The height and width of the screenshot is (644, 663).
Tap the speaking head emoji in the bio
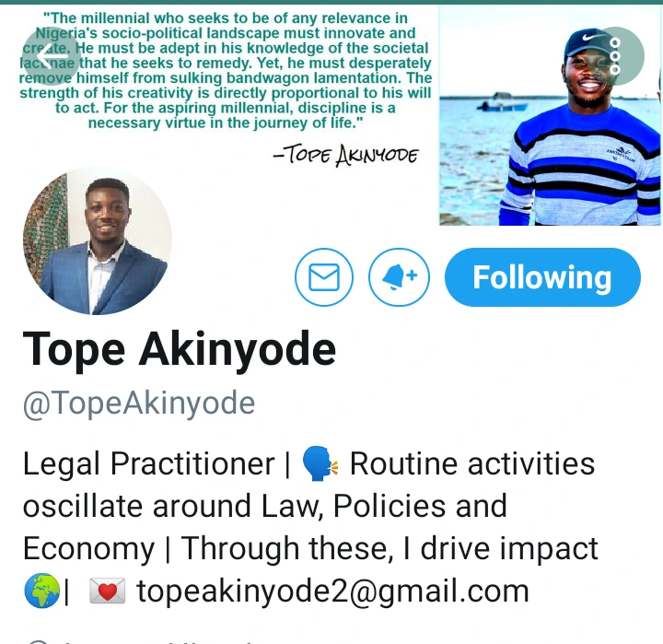coord(320,464)
